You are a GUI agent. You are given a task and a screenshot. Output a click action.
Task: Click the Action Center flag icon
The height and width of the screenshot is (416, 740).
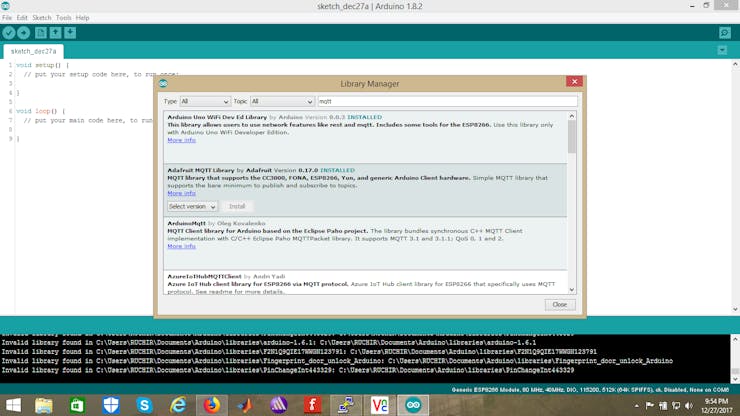click(649, 406)
